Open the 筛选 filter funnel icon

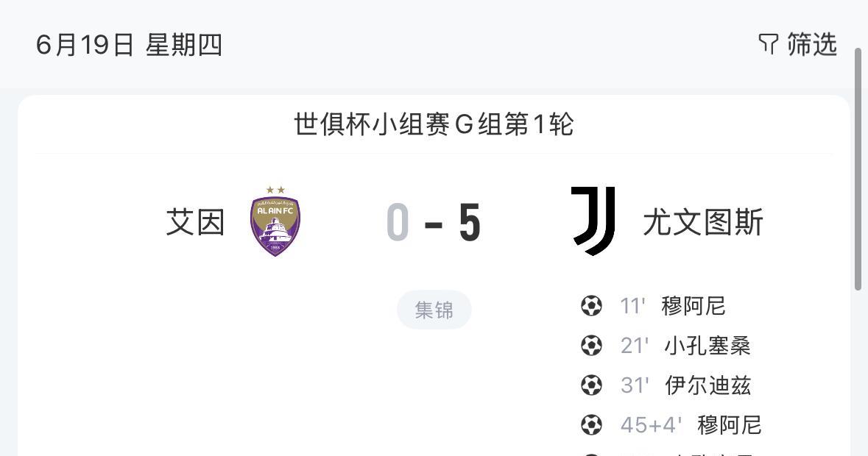769,44
